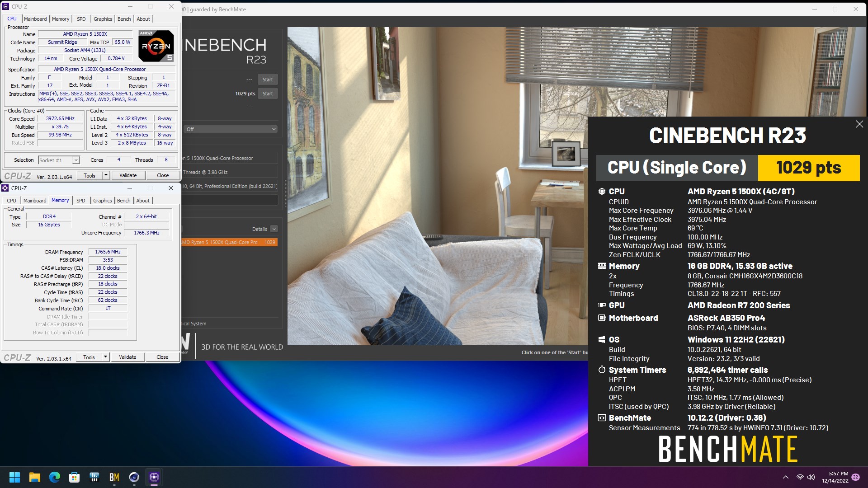The width and height of the screenshot is (868, 488).
Task: Click the Memory icon in BenchMate panel
Action: point(602,266)
